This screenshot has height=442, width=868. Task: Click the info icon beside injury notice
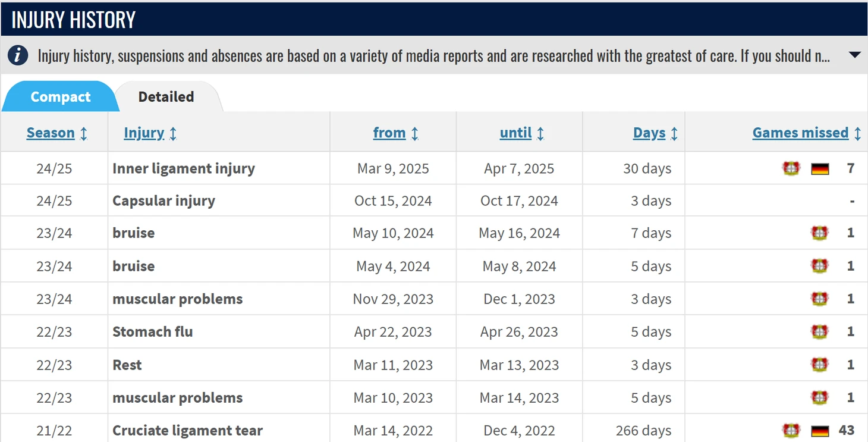pyautogui.click(x=17, y=56)
